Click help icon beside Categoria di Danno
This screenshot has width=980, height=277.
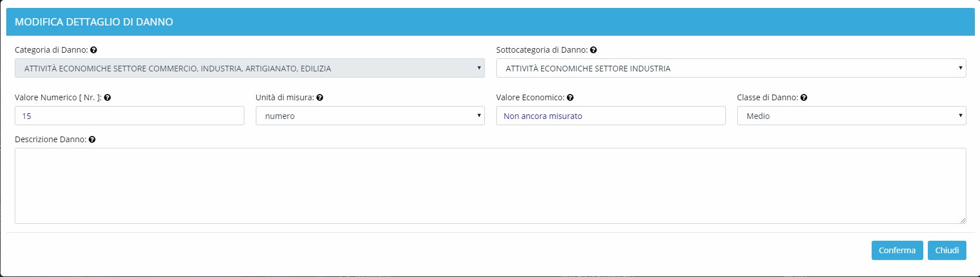point(94,50)
